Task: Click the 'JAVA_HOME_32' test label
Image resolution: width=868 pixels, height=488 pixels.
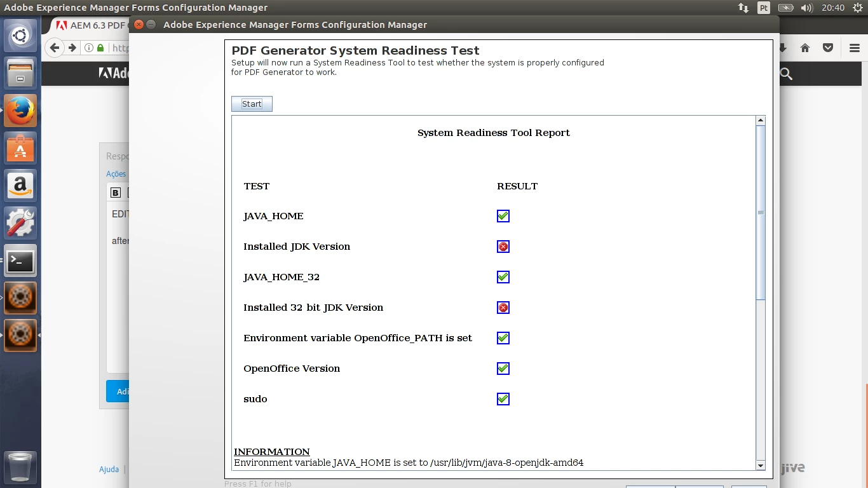Action: [x=281, y=277]
